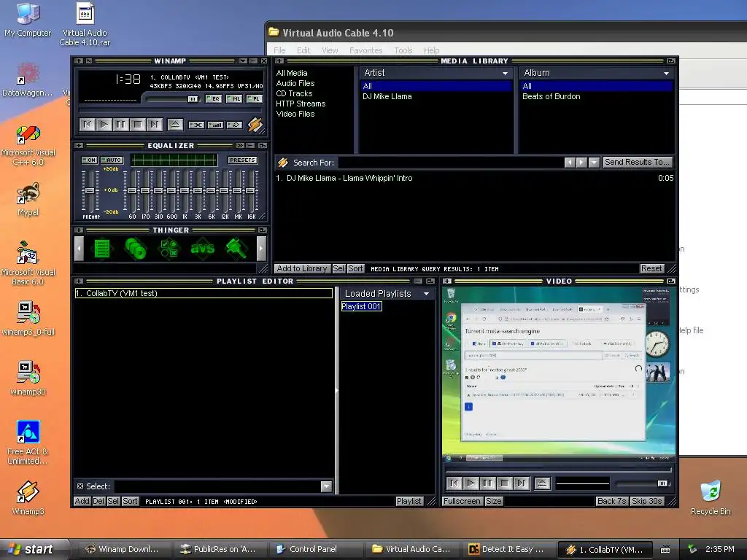Toggle repeat button in Winamp main window
Viewport: 747px width, 560px height.
[234, 125]
